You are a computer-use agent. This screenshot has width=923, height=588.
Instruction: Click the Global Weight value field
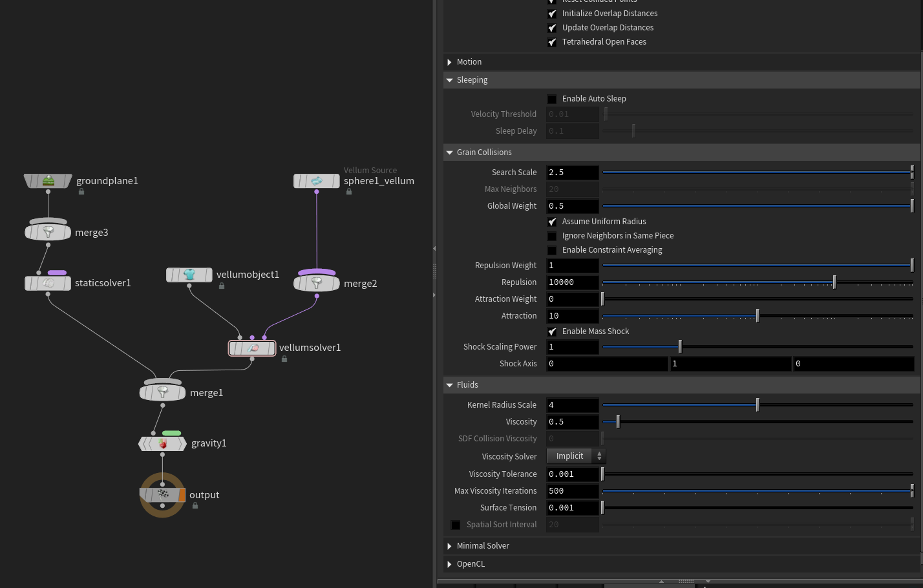573,206
